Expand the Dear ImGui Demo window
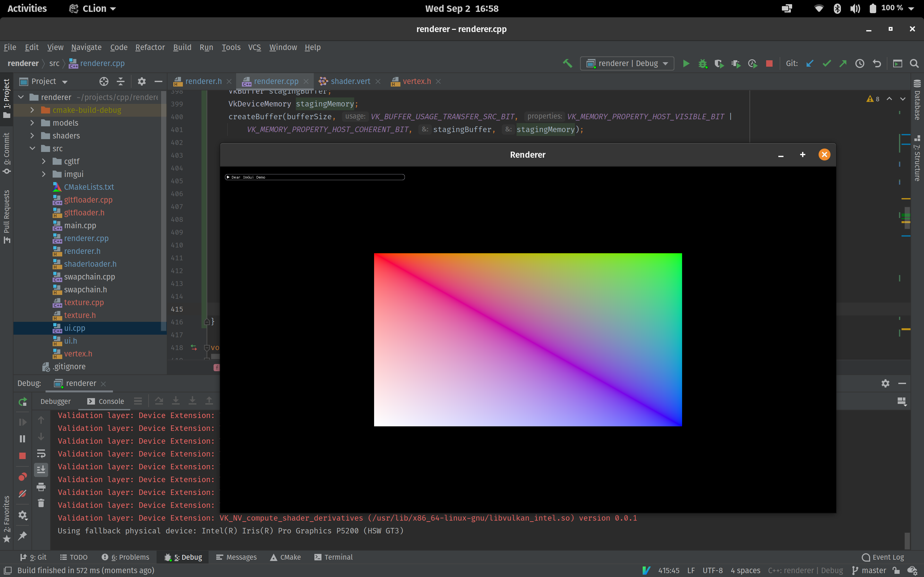Screen dimensions: 924x577 click(x=228, y=177)
